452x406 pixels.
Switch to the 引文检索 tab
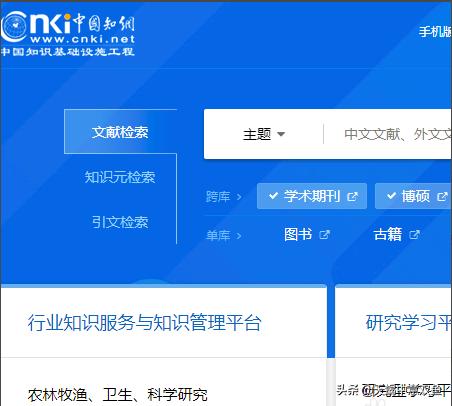click(120, 222)
